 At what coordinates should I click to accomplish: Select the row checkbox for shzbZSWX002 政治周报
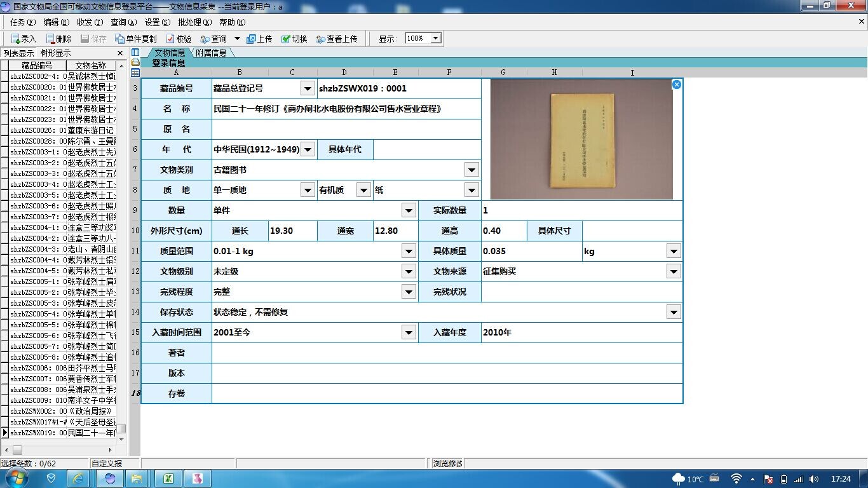pyautogui.click(x=4, y=411)
